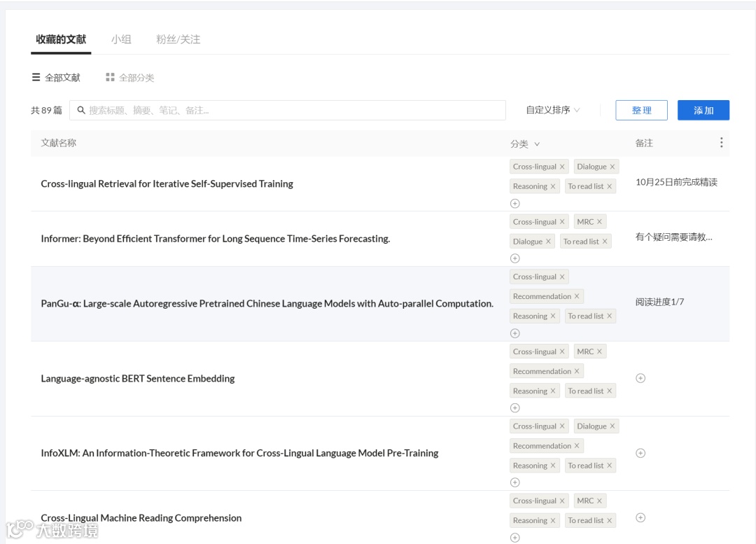Viewport: 756px width, 544px height.
Task: Open the 粉丝/关注 tab
Action: click(x=178, y=39)
